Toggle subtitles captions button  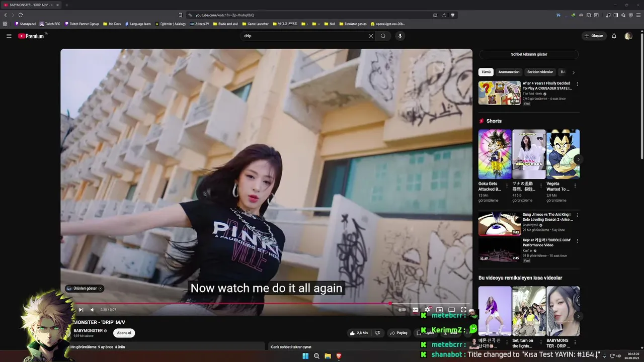(x=415, y=310)
